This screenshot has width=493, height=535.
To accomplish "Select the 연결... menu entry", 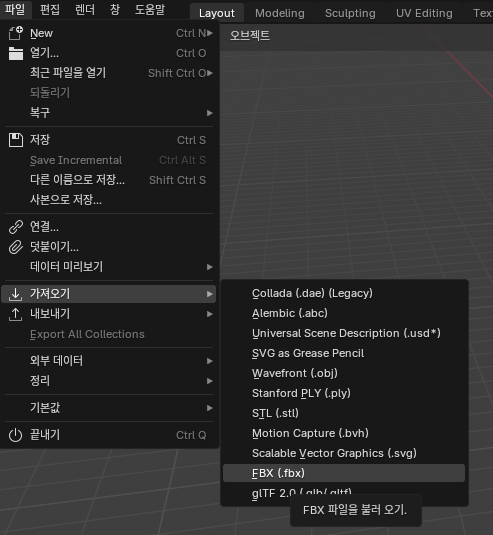I will pyautogui.click(x=108, y=227).
